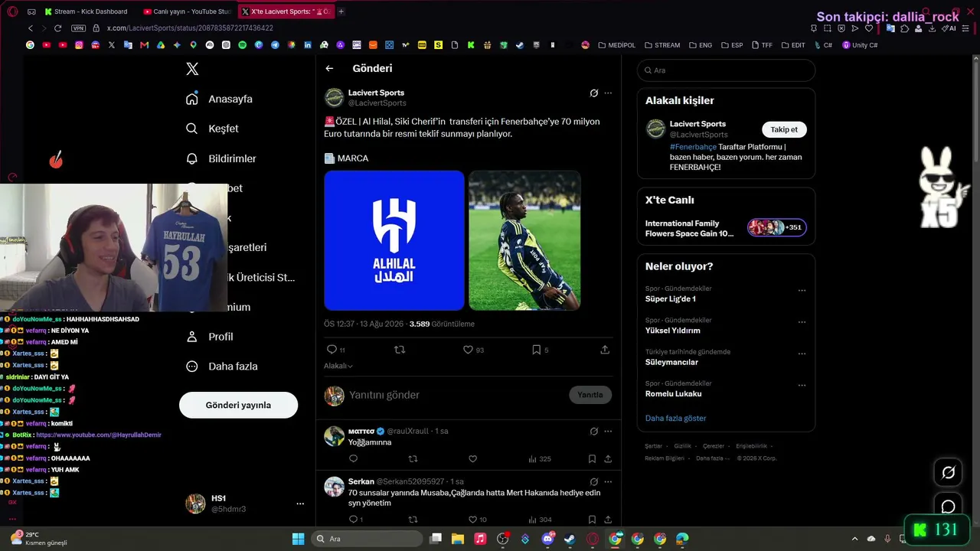980x551 pixels.
Task: Click the X search field labeled Ara
Action: 726,70
